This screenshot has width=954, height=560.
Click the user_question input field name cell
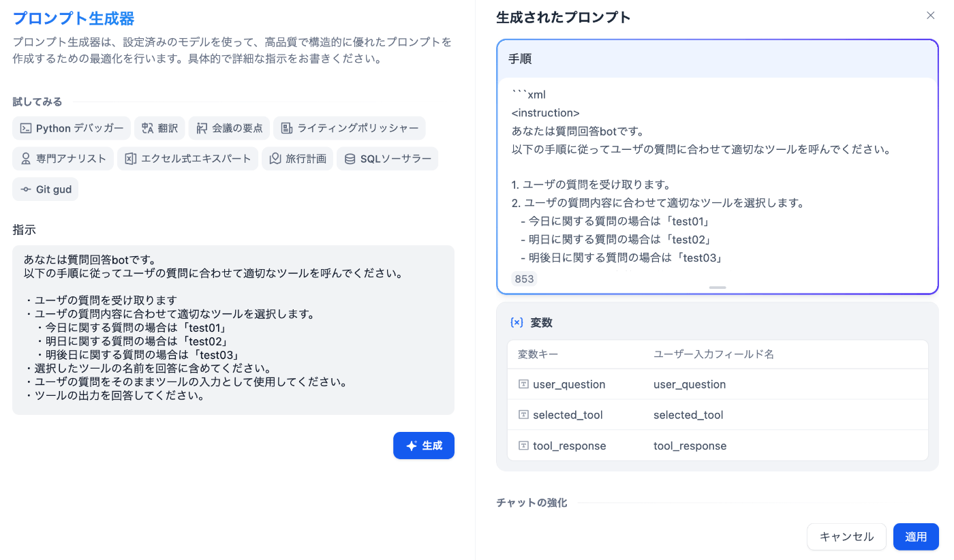690,384
